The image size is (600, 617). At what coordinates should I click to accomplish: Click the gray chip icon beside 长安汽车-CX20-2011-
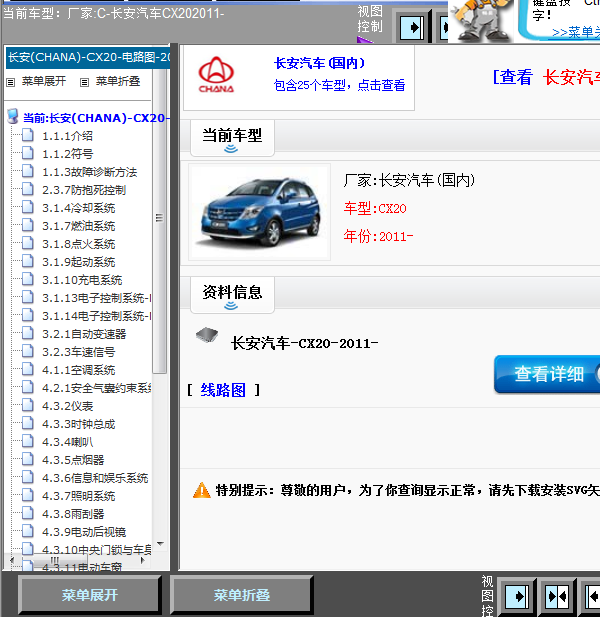(x=207, y=335)
